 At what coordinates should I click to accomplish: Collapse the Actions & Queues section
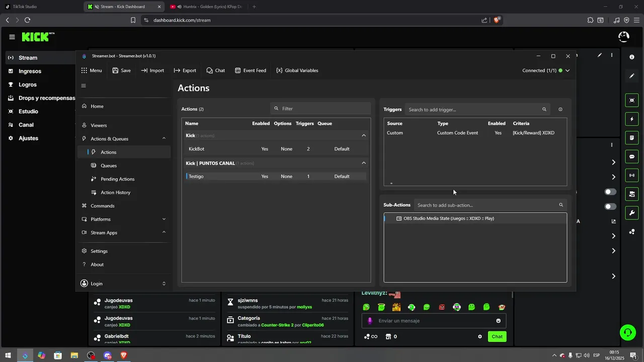point(164,139)
